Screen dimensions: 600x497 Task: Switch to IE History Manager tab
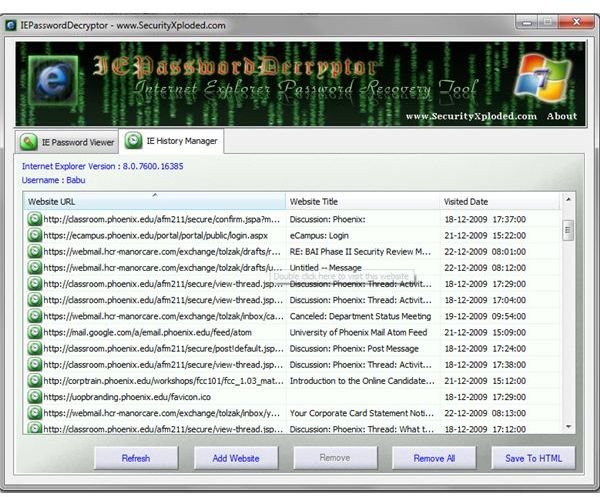coord(171,141)
